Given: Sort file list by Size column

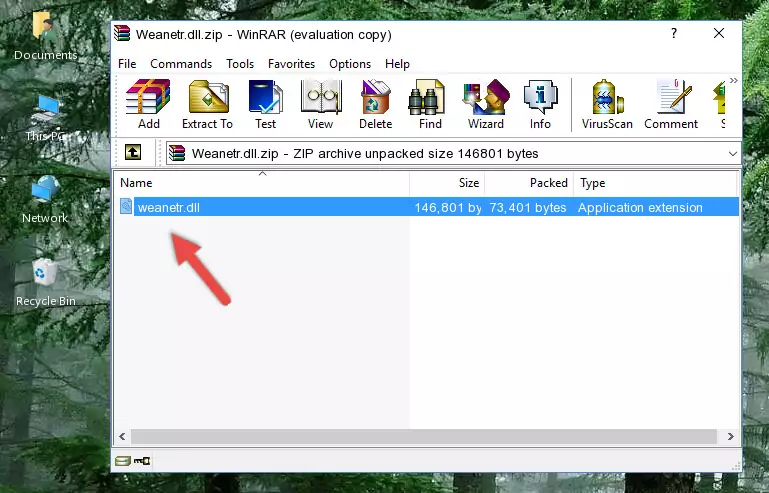Looking at the screenshot, I should click(x=447, y=183).
